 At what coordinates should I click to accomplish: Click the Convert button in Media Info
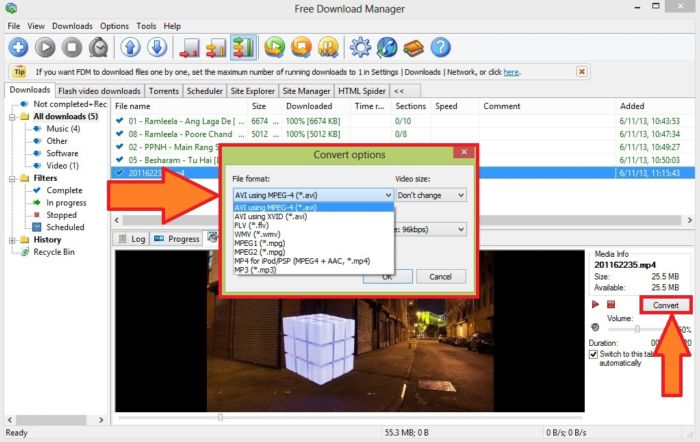click(x=666, y=305)
